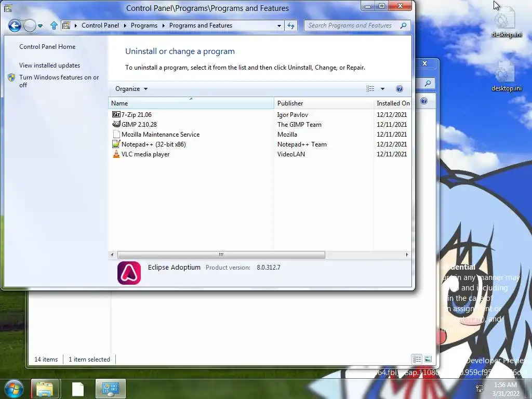Select the GIMP 2.10.28 entry

click(x=139, y=125)
